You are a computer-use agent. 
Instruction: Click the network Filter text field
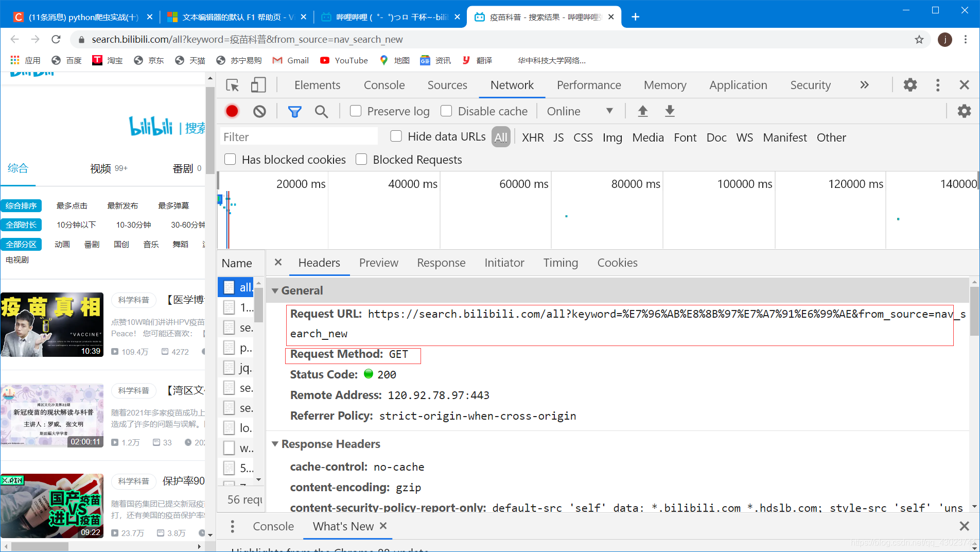(x=299, y=137)
